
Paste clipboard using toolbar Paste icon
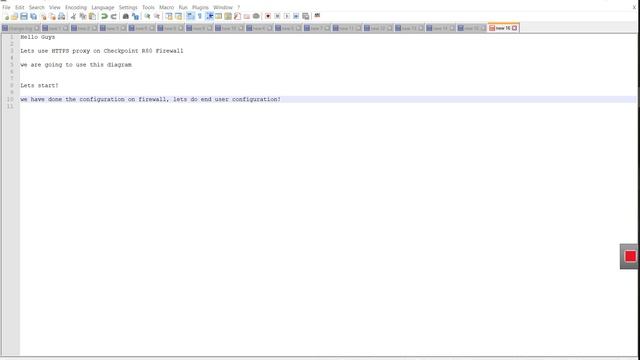tap(92, 16)
